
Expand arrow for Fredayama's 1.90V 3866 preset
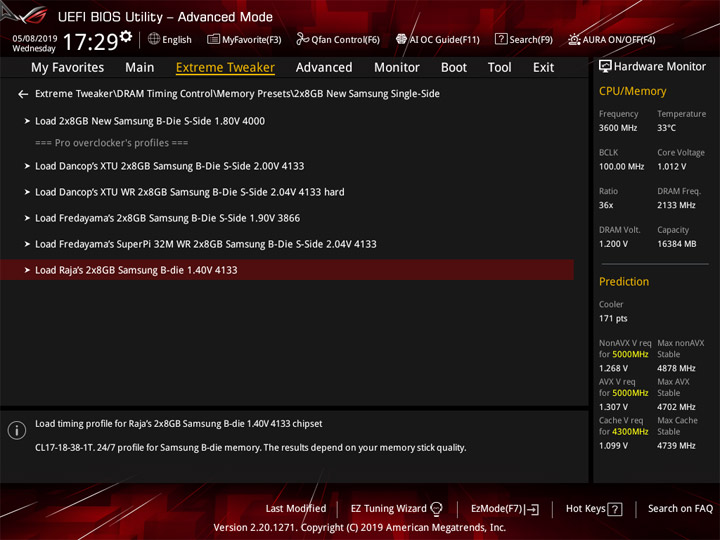click(27, 218)
